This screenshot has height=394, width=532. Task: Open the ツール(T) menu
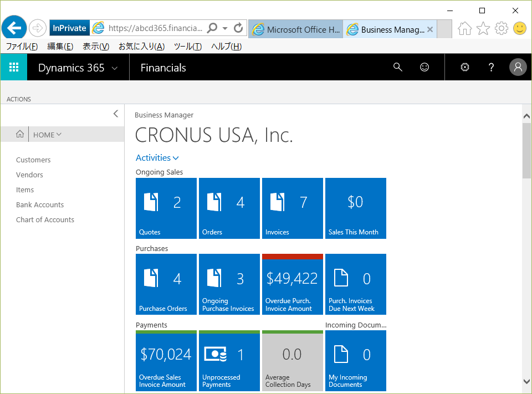(x=188, y=47)
